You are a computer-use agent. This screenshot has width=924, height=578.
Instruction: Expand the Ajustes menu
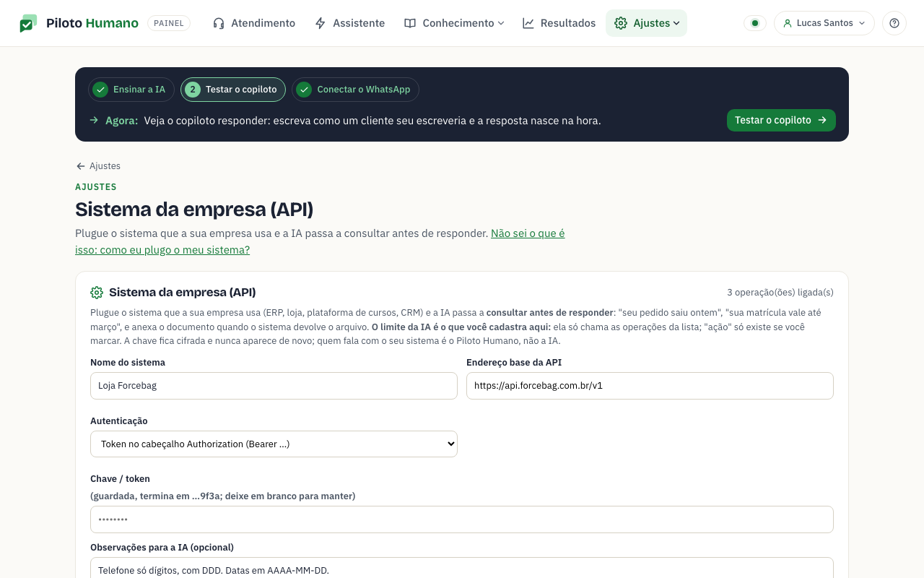pyautogui.click(x=647, y=23)
